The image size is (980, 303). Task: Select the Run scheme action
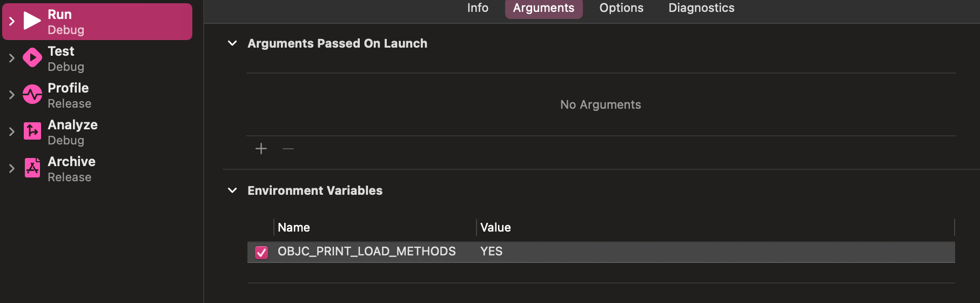click(x=97, y=22)
